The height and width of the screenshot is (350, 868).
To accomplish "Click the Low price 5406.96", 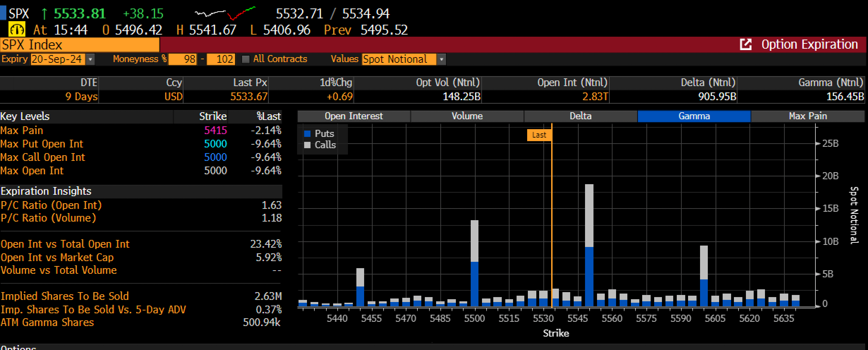I will click(287, 30).
